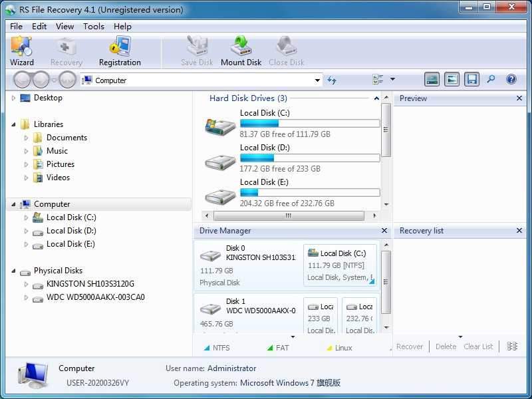
Task: Open the Computer address bar dropdown
Action: click(x=318, y=80)
